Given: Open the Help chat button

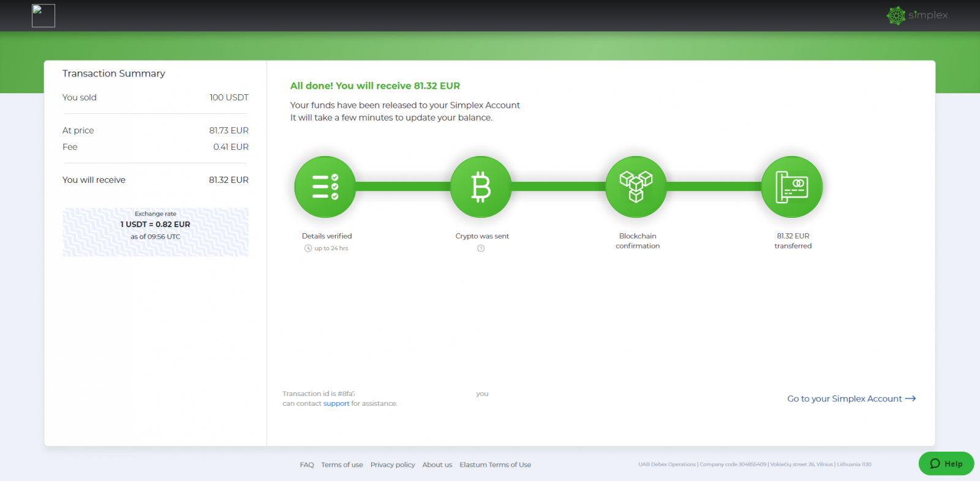Looking at the screenshot, I should click(x=946, y=463).
